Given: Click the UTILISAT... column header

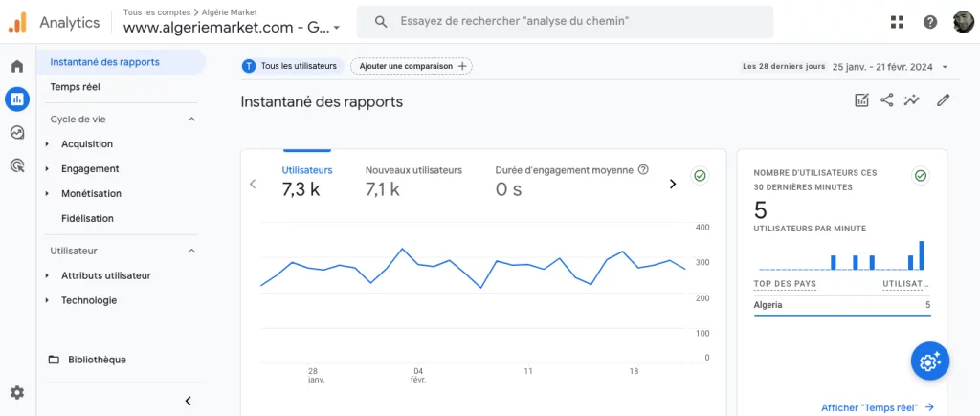Looking at the screenshot, I should (905, 284).
